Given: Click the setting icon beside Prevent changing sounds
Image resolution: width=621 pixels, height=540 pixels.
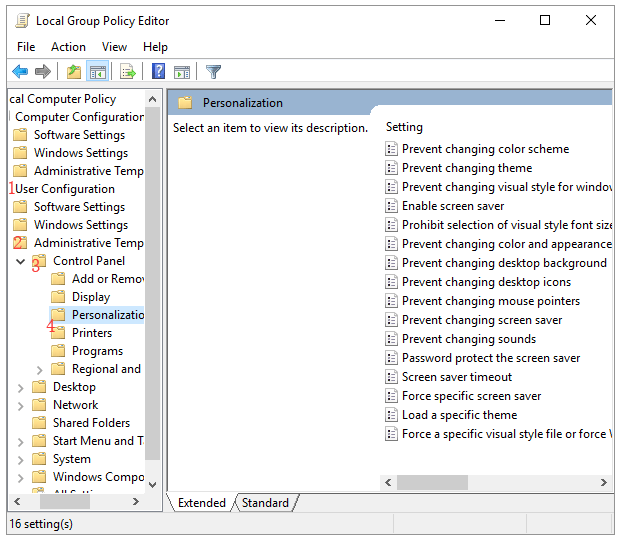Looking at the screenshot, I should 391,339.
